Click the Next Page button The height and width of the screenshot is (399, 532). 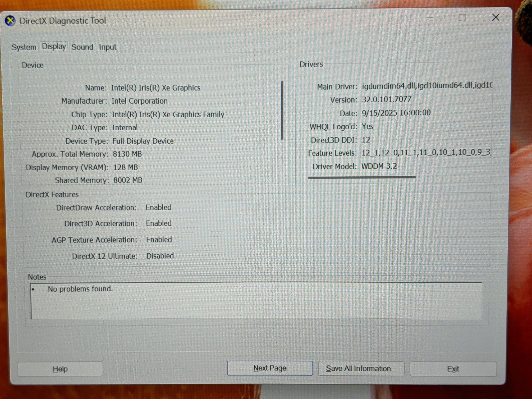tap(270, 368)
